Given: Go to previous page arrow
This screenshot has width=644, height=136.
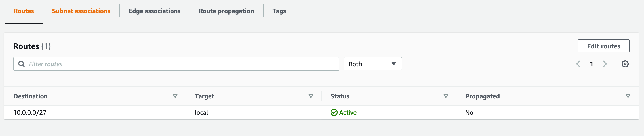Looking at the screenshot, I should (x=578, y=64).
